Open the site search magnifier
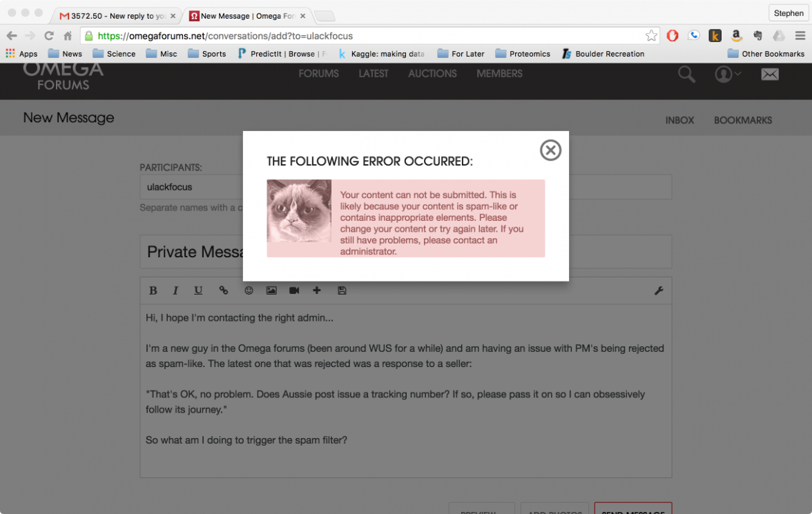Screen dimensions: 812x514 click(x=686, y=75)
